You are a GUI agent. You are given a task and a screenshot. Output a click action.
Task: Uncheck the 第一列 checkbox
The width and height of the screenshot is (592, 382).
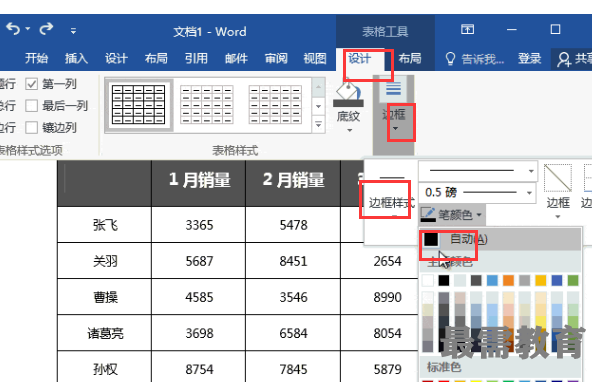(31, 84)
